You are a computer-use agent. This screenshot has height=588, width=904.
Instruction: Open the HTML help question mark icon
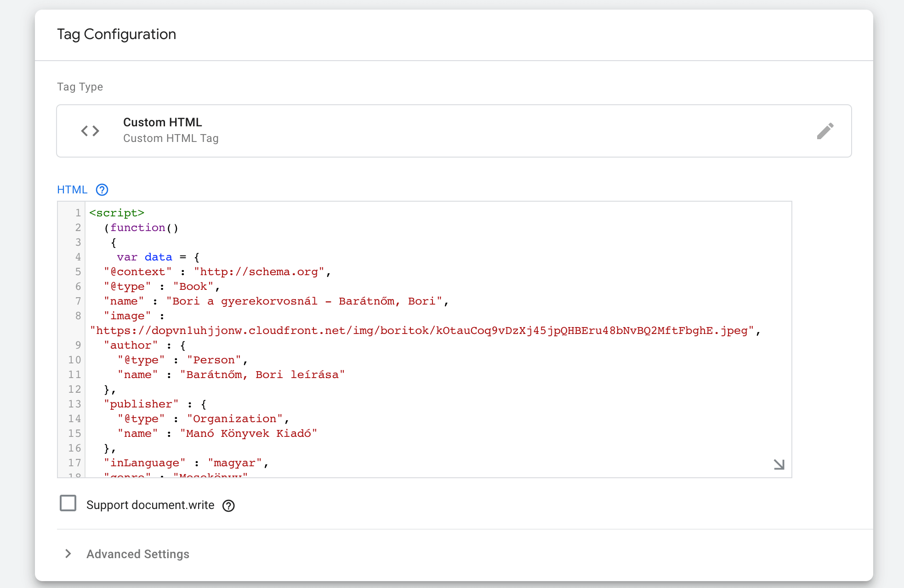[102, 190]
